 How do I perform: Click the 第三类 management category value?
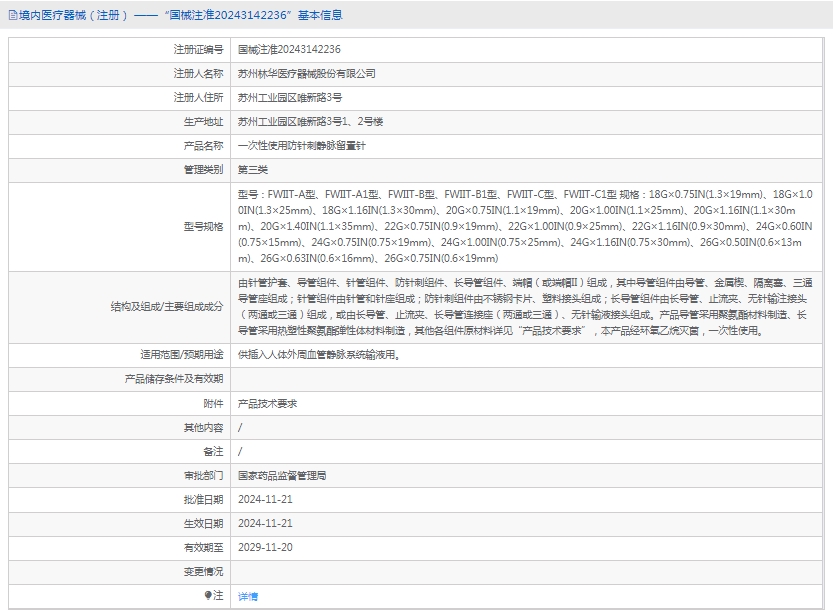click(253, 170)
